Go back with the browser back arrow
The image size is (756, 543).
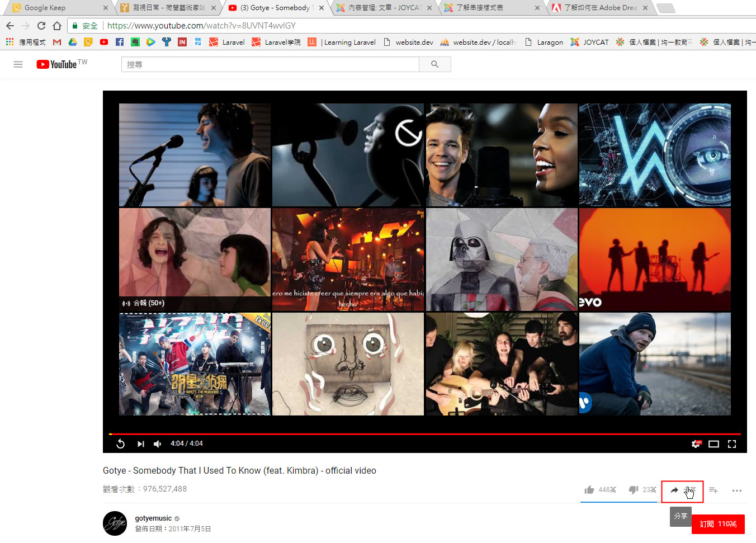point(10,26)
